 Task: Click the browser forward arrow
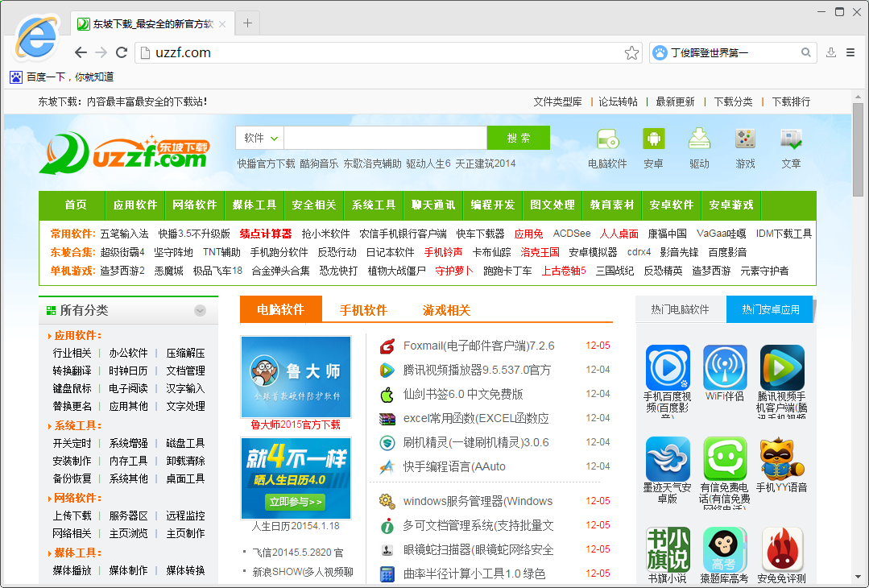click(x=101, y=52)
